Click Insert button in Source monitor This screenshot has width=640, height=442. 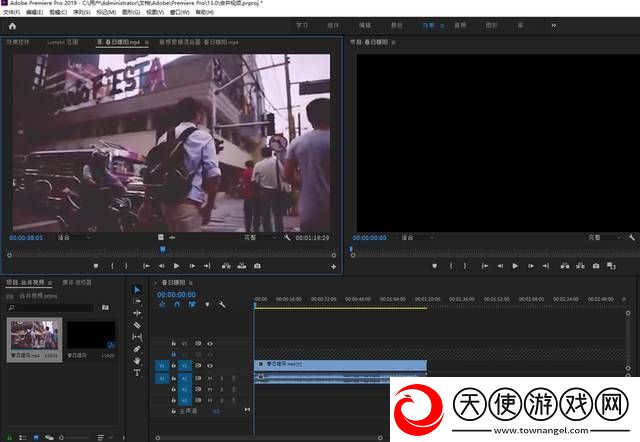(x=226, y=266)
